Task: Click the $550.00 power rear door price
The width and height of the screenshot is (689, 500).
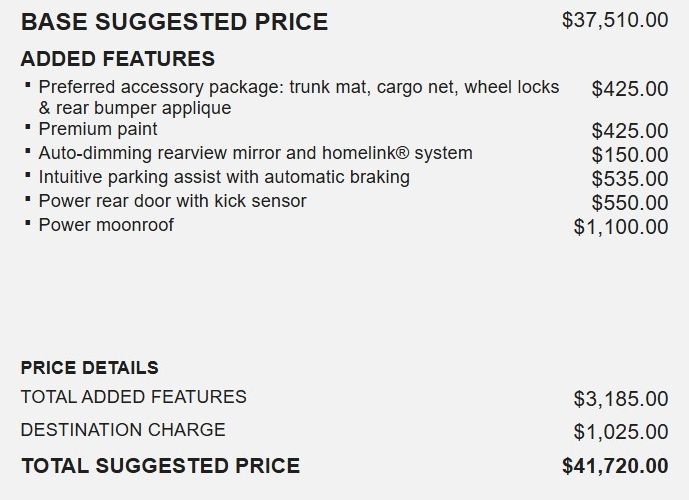Action: (x=630, y=203)
